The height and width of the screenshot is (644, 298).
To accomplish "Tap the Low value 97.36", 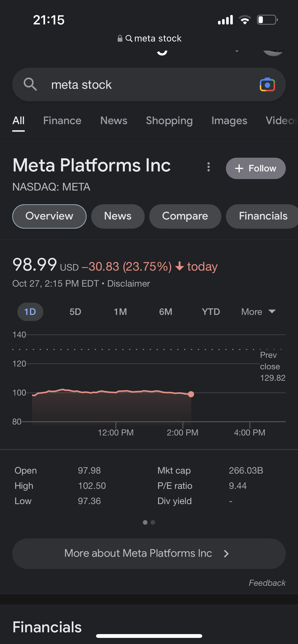I will (x=89, y=501).
